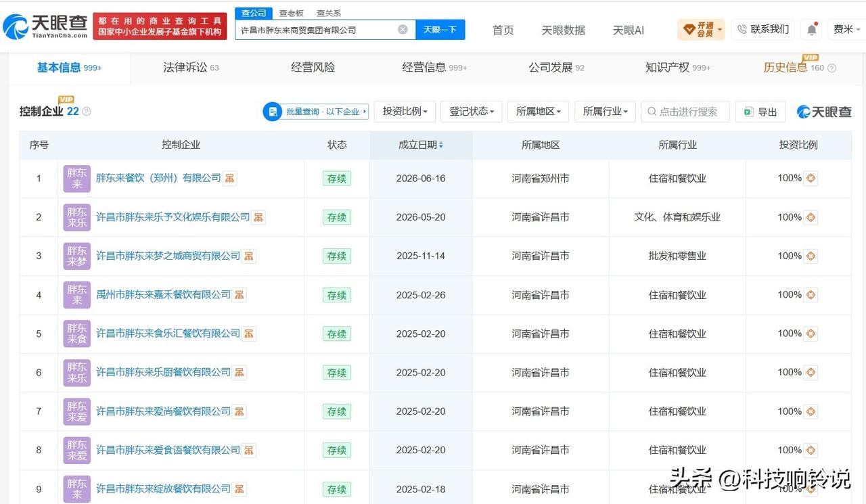Select the 查老板 search mode tab

[292, 14]
